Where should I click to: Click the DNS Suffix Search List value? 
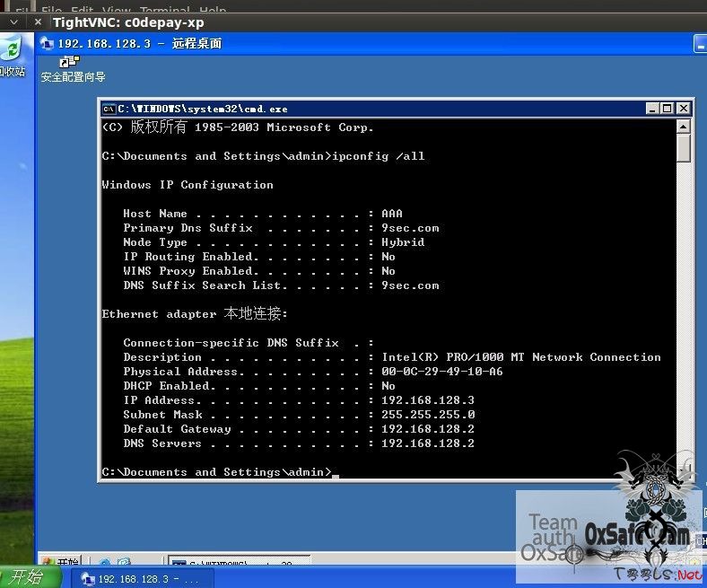coord(410,285)
